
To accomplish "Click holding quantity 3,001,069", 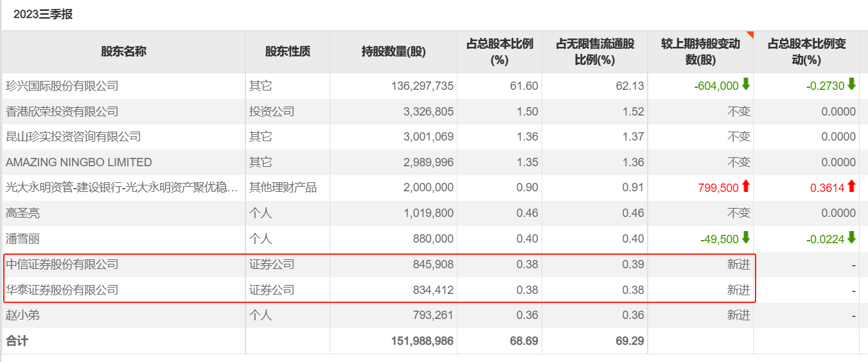I will (x=429, y=137).
